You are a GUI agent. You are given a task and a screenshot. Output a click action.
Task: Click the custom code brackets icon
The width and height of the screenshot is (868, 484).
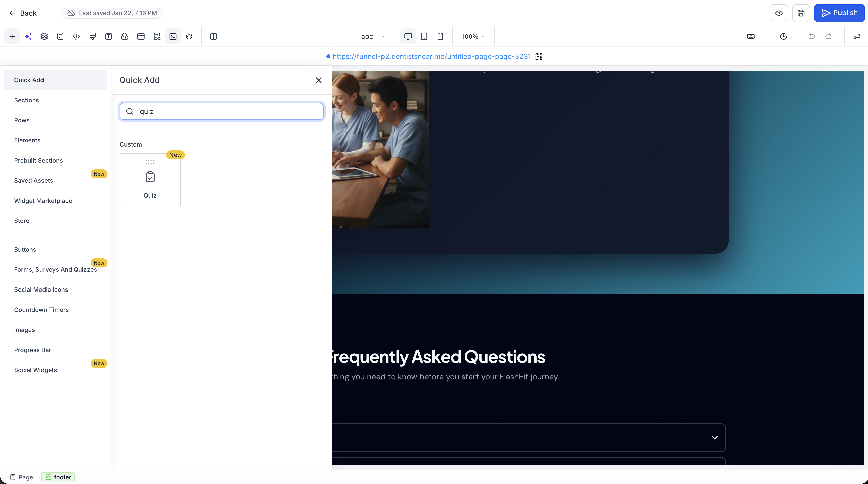(76, 36)
